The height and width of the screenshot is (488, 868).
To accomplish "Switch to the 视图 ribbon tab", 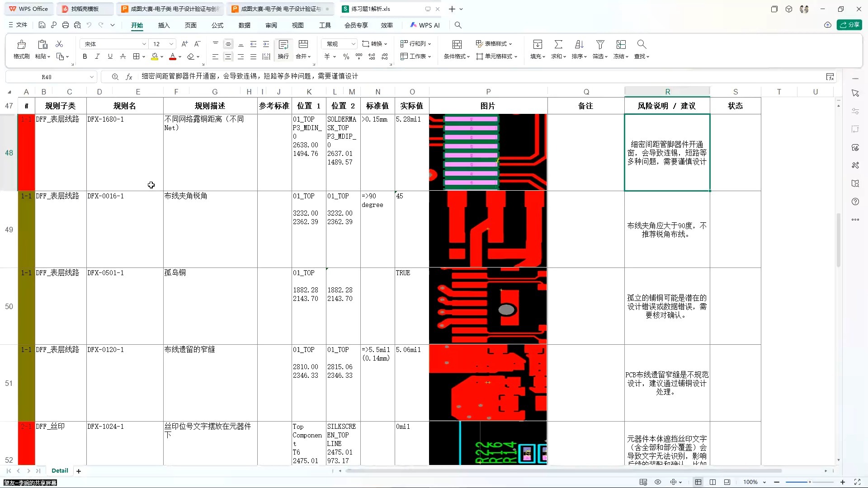I will [298, 25].
